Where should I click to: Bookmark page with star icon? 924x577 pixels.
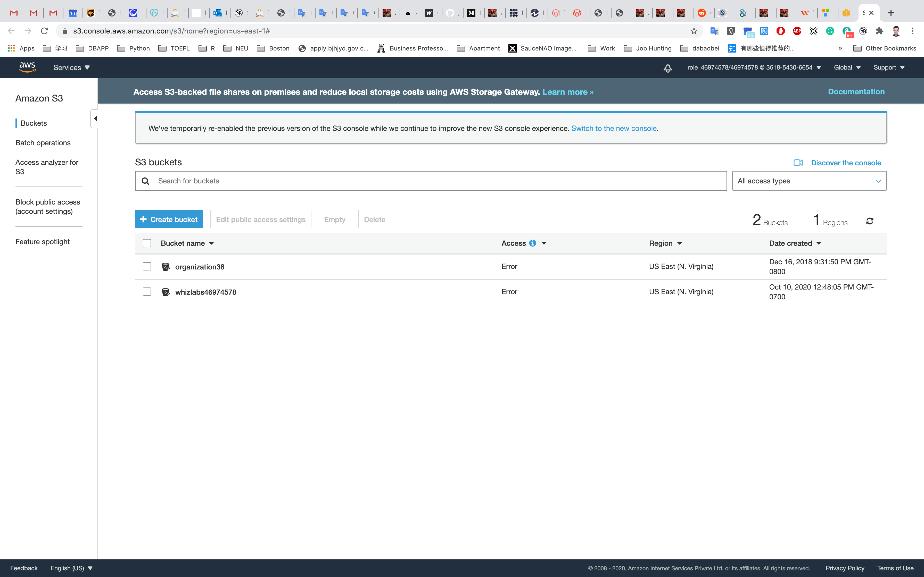(694, 31)
